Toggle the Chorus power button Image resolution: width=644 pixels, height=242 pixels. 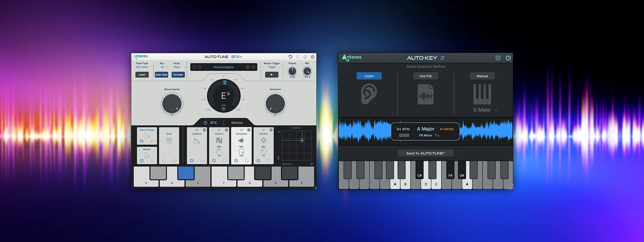[214, 160]
